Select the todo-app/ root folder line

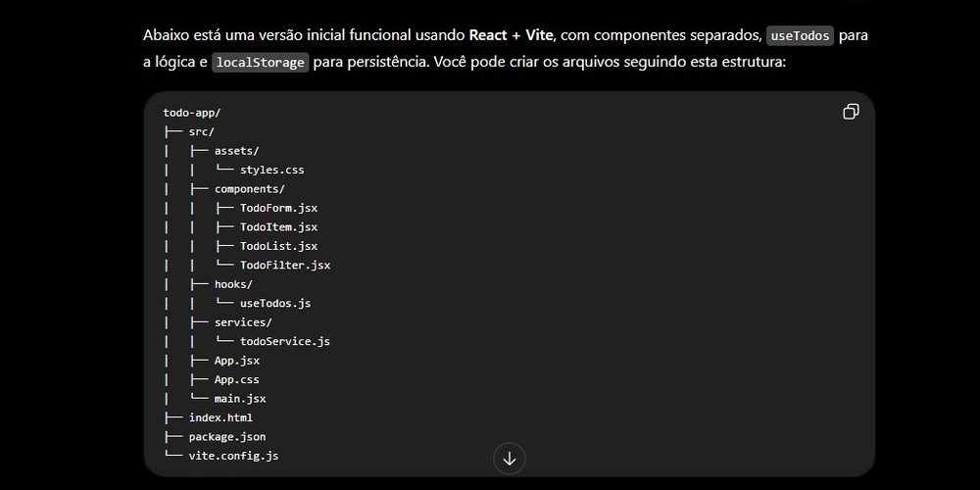point(192,113)
